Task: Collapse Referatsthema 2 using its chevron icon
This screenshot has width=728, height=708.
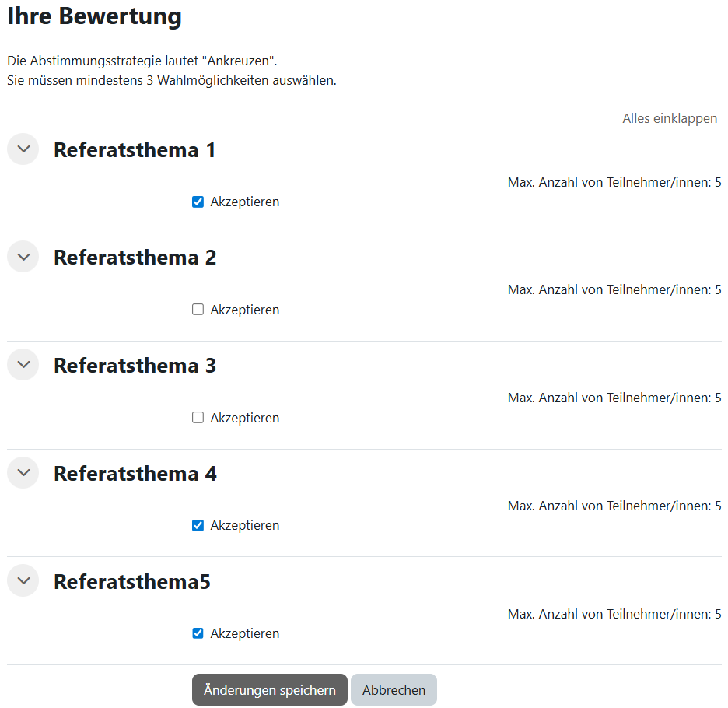Action: click(x=23, y=257)
